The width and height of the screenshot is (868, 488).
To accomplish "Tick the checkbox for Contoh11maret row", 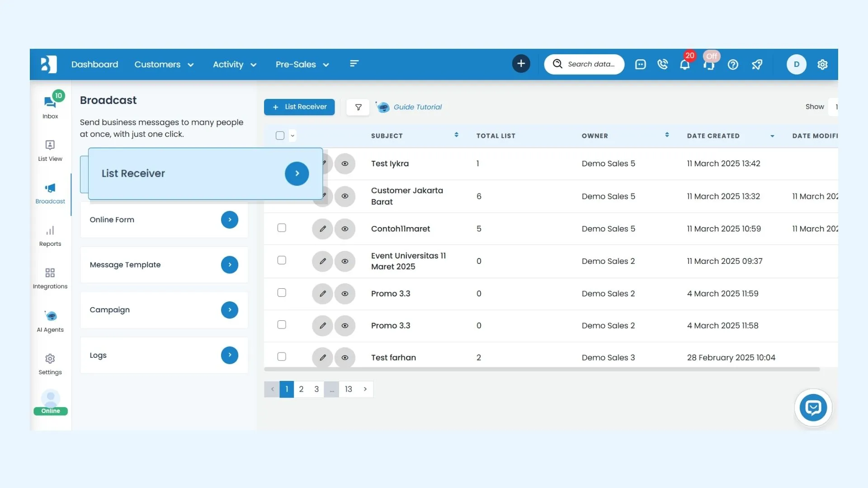I will coord(282,228).
